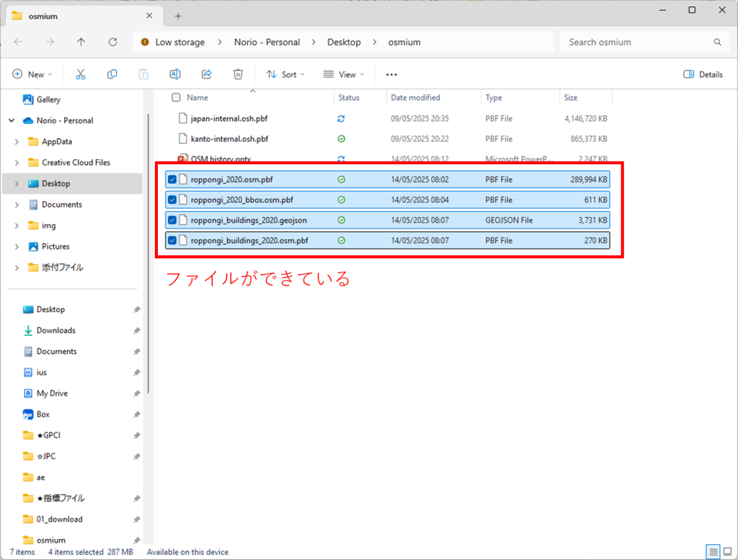Open the Sort dropdown menu
The height and width of the screenshot is (560, 738).
point(285,74)
